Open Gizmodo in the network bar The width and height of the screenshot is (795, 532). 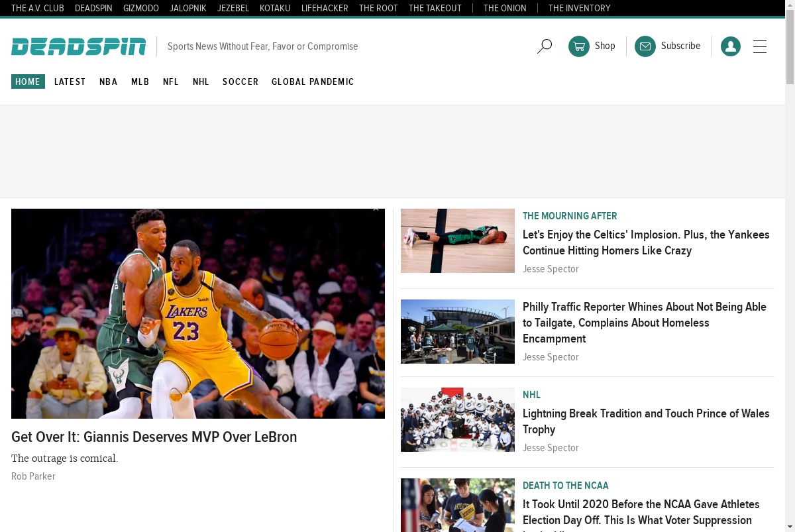coord(141,9)
